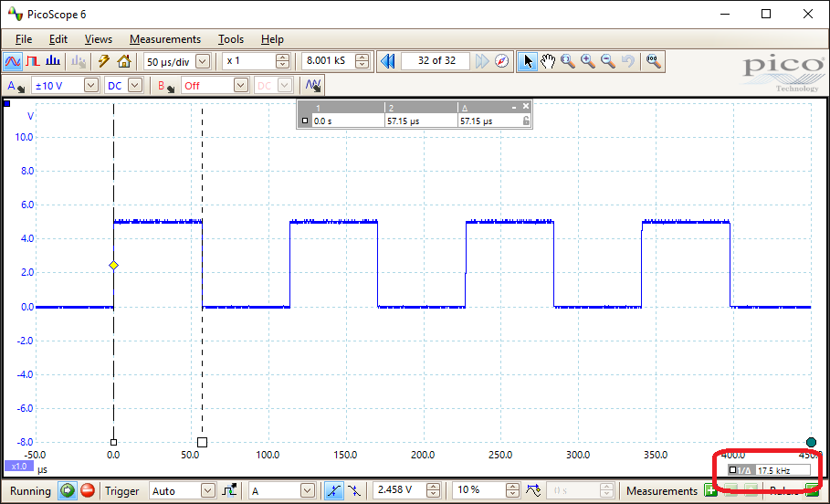Image resolution: width=830 pixels, height=504 pixels.
Task: Click the Home display icon
Action: click(124, 61)
